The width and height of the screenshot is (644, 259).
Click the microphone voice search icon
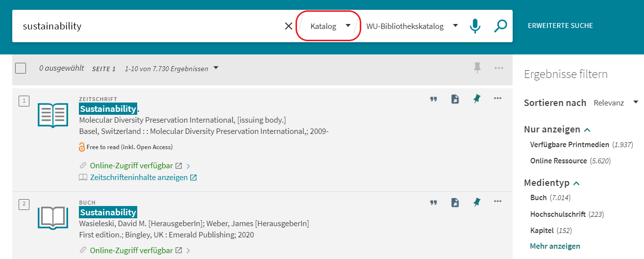475,26
